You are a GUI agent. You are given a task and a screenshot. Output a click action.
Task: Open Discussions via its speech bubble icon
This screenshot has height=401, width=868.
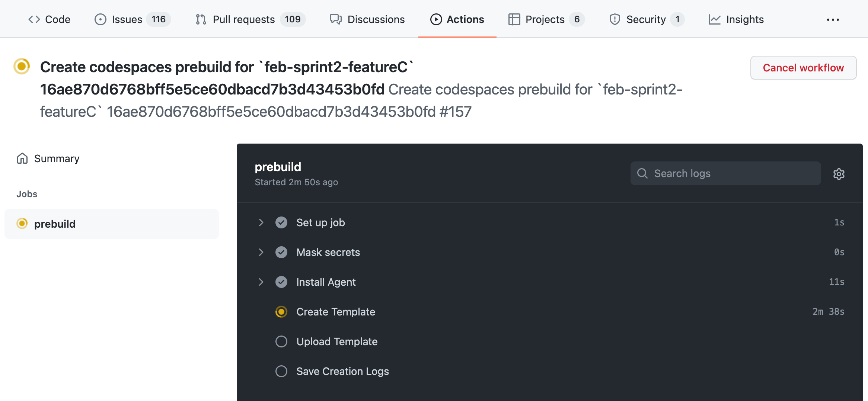click(x=335, y=19)
